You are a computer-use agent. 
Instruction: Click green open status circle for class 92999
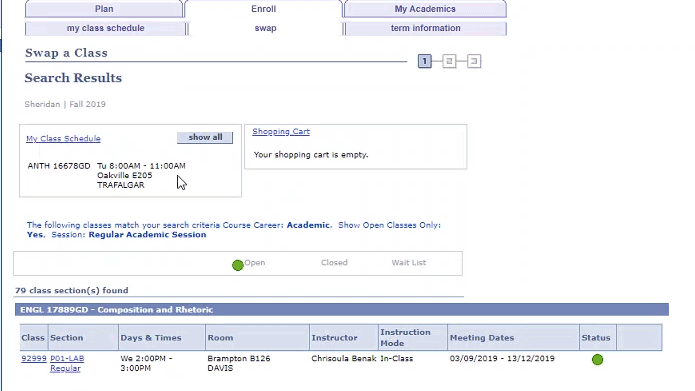coord(597,360)
